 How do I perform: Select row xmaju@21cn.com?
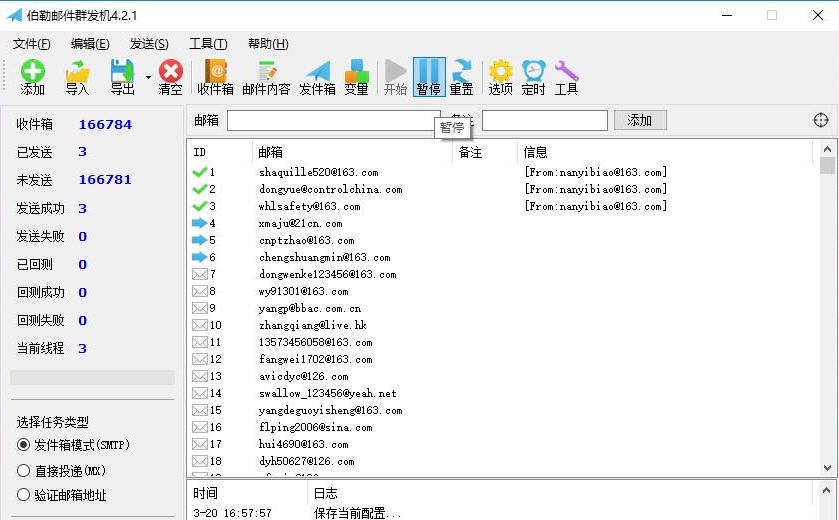click(x=300, y=224)
